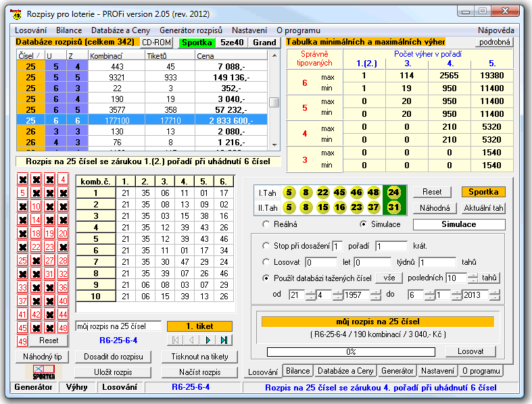Jump to the last ticket

click(224, 340)
